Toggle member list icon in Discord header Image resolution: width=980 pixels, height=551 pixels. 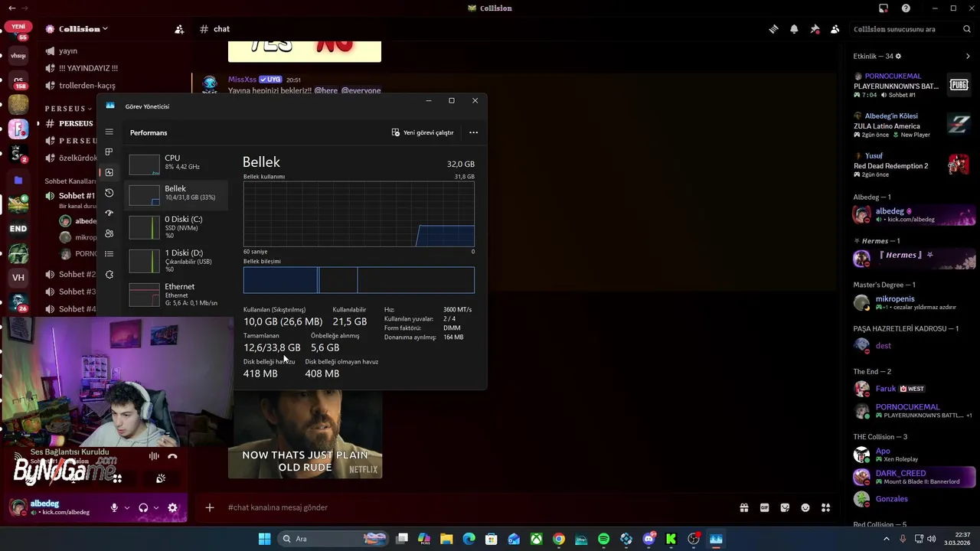point(835,29)
